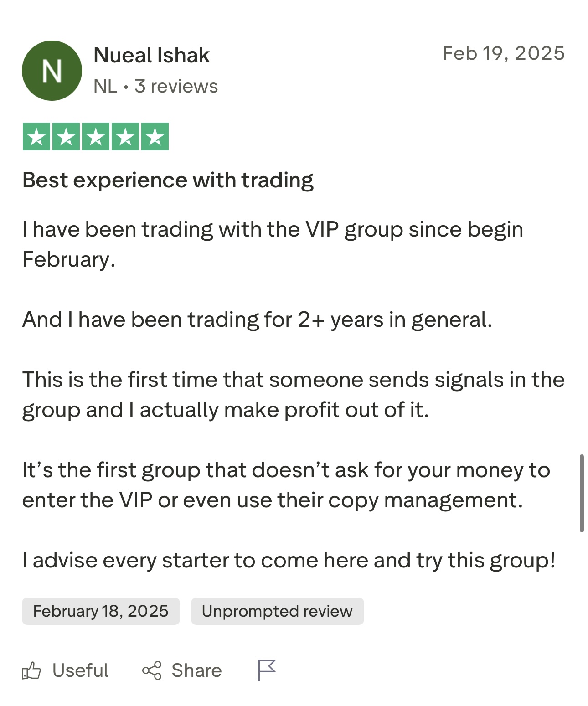Screen dimensions: 588x706
Task: Click the flag icon to report review
Action: click(x=267, y=670)
